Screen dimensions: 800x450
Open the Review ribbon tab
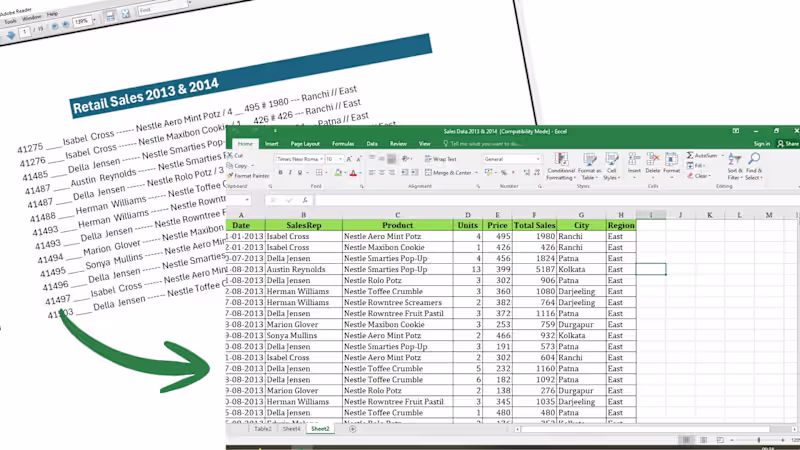(x=398, y=144)
